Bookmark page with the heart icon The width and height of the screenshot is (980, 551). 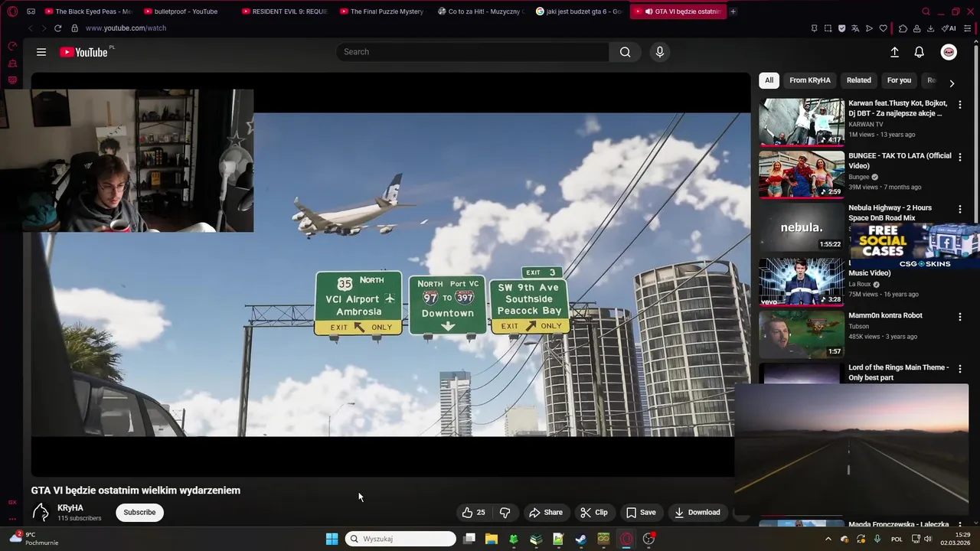pos(883,28)
